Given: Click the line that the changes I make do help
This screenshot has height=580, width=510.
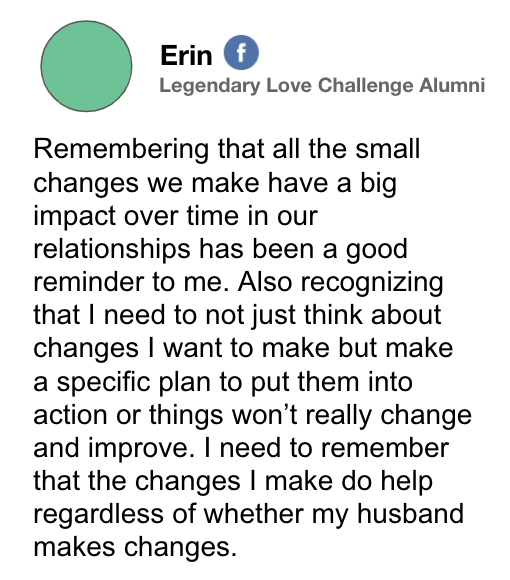Looking at the screenshot, I should point(233,481).
